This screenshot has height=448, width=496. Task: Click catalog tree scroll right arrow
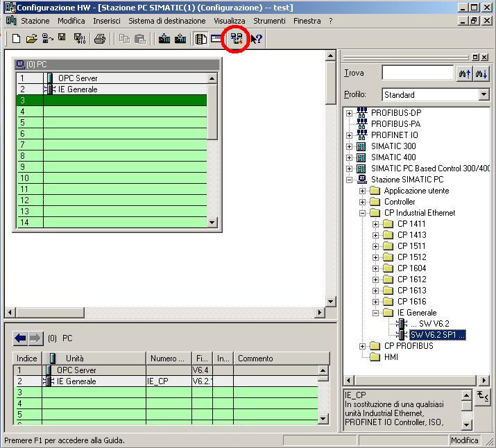tap(484, 380)
